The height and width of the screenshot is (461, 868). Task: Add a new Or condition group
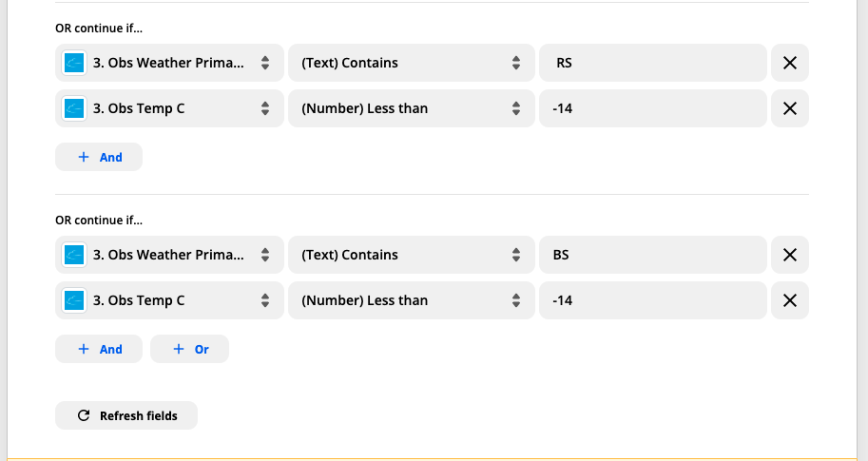point(189,349)
